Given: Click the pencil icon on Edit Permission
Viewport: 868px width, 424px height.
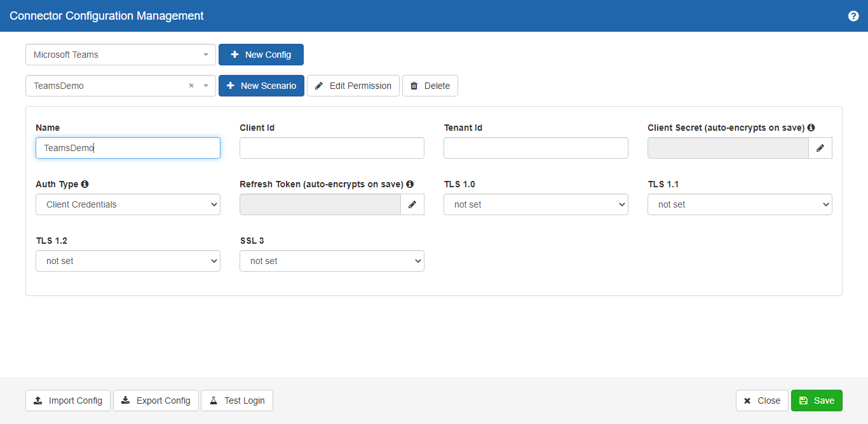Looking at the screenshot, I should [318, 85].
